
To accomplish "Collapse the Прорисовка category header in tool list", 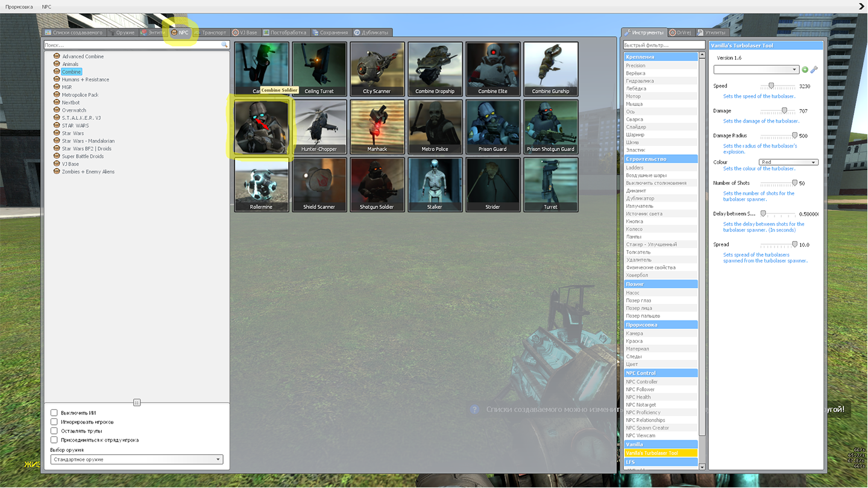I will [x=661, y=325].
